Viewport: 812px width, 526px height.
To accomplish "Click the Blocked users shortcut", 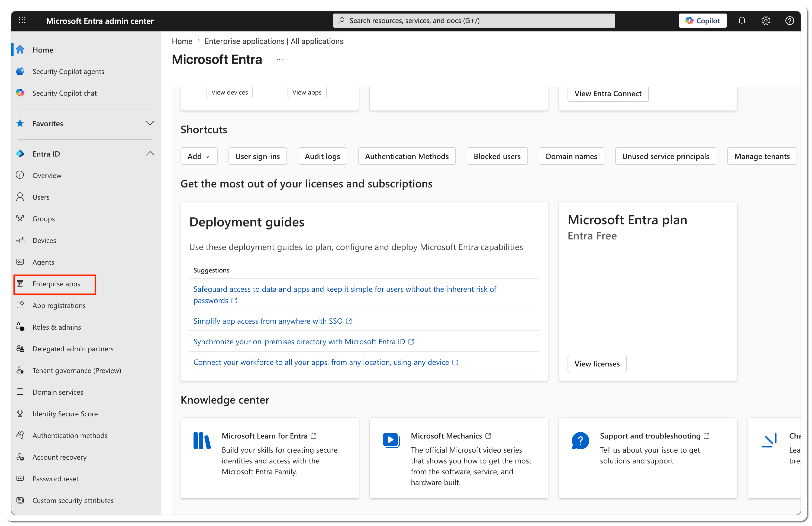I will (497, 156).
